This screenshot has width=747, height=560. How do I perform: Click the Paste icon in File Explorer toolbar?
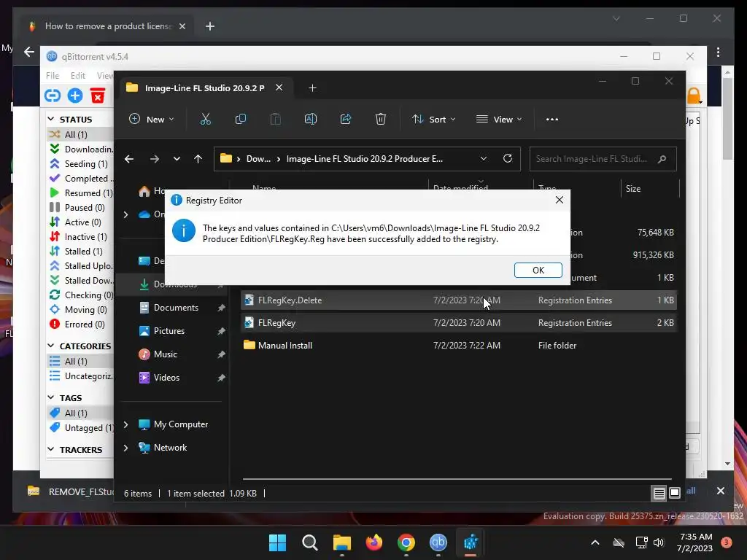click(x=275, y=119)
